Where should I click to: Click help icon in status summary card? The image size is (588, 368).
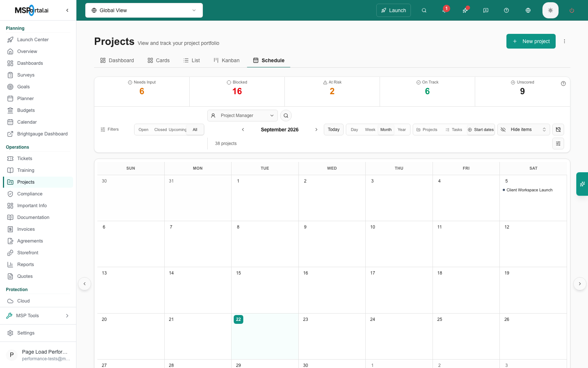click(x=563, y=84)
